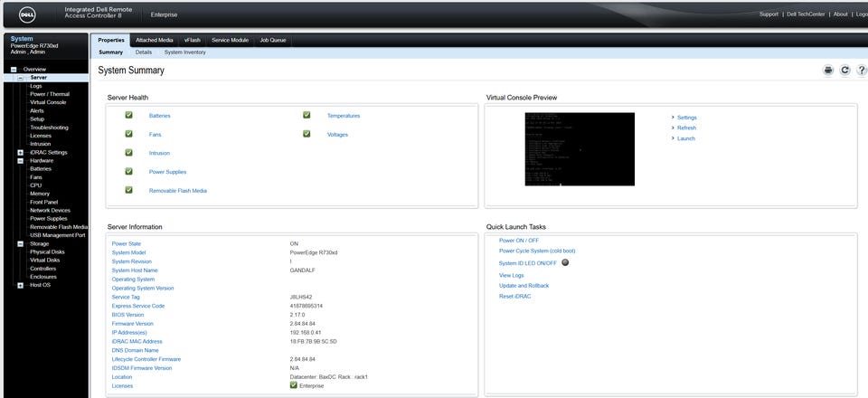This screenshot has width=868, height=398.
Task: Click the green check next to Enterprise license
Action: point(294,385)
